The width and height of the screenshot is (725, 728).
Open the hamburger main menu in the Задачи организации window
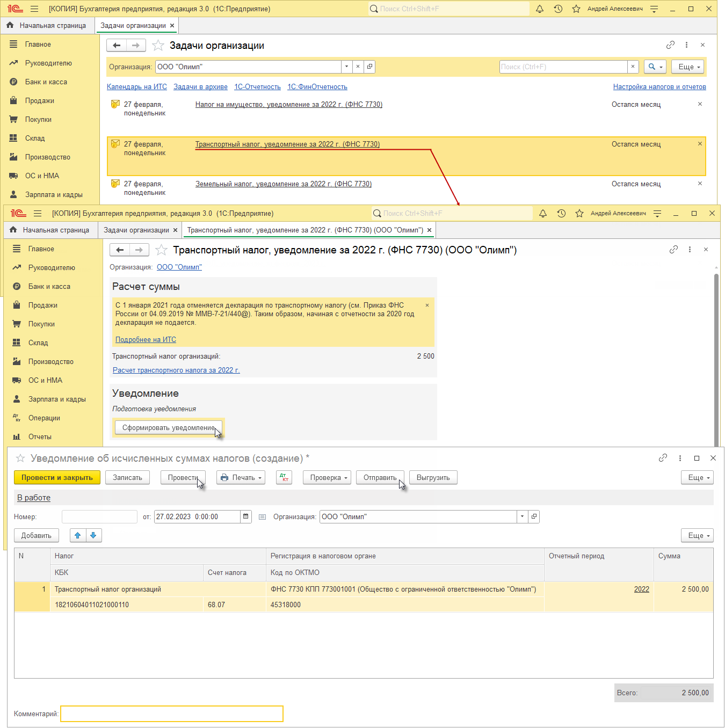[x=34, y=9]
